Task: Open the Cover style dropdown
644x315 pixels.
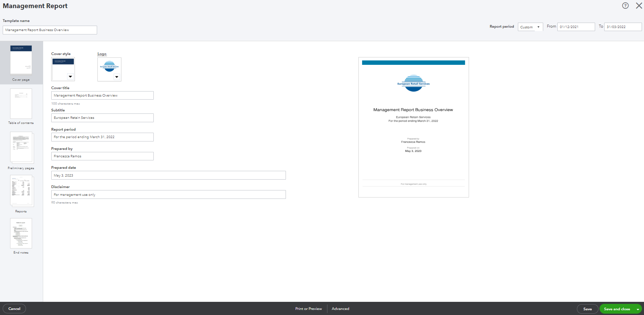Action: click(70, 77)
